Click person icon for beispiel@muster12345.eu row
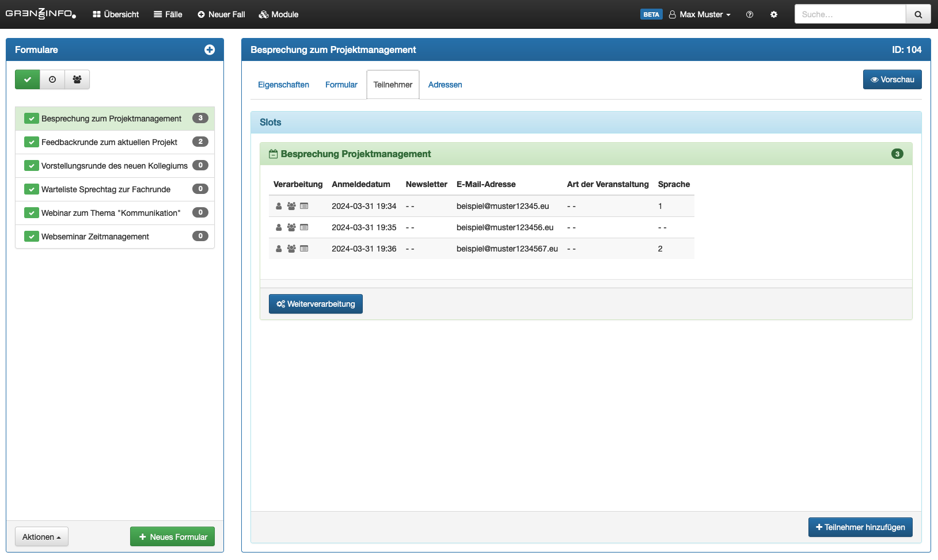Image resolution: width=938 pixels, height=560 pixels. tap(279, 206)
